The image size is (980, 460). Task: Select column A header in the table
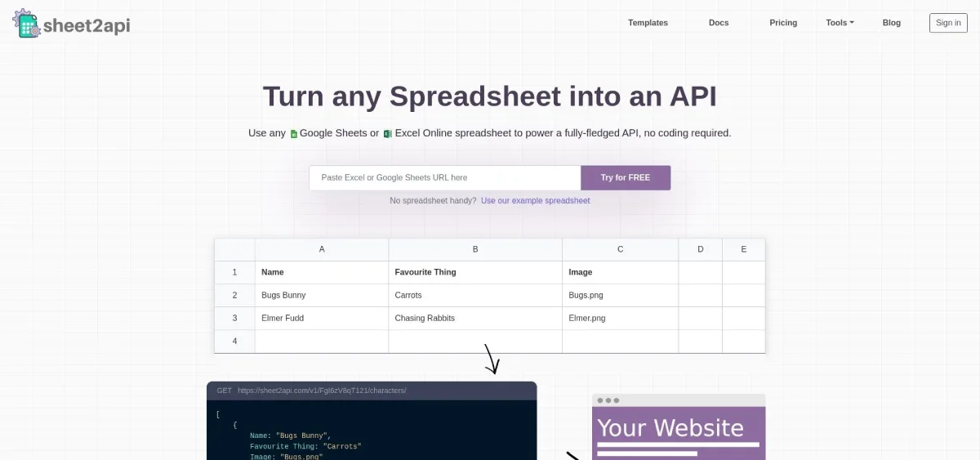pyautogui.click(x=322, y=249)
